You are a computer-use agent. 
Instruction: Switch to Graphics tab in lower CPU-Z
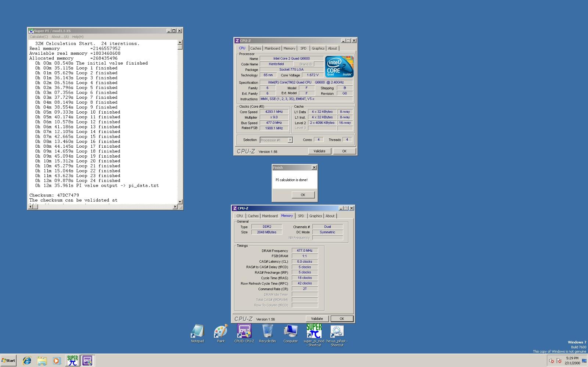point(315,216)
